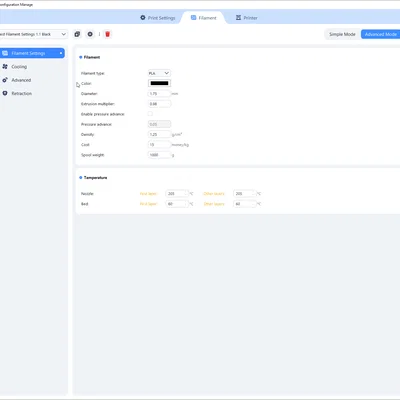The width and height of the screenshot is (400, 400).
Task: Click the preset settings gear icon
Action: (90, 34)
